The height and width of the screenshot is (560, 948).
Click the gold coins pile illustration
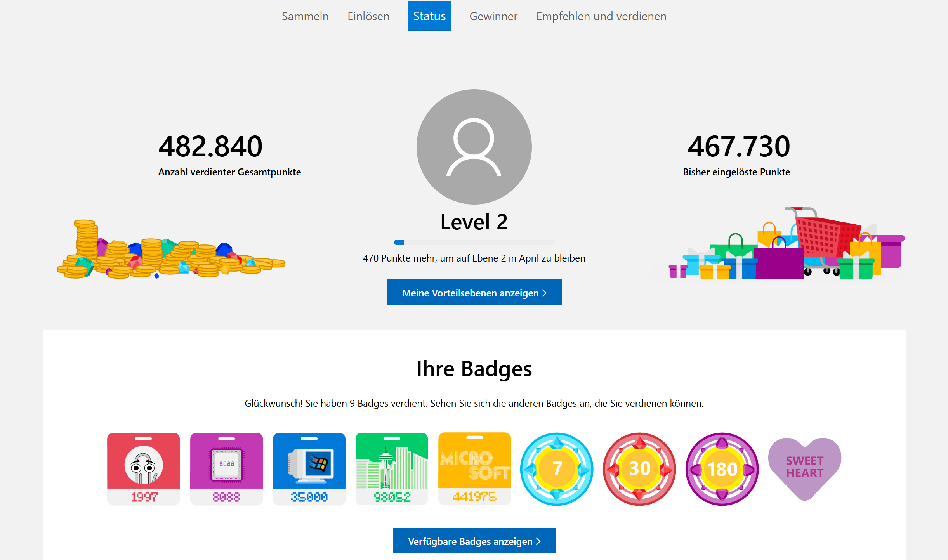[171, 252]
